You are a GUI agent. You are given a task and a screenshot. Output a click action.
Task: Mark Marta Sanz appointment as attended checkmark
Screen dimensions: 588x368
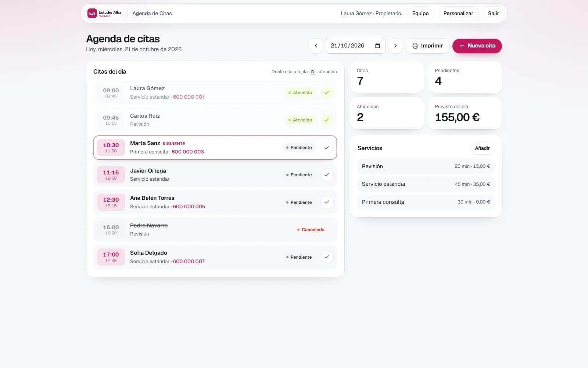(x=327, y=148)
